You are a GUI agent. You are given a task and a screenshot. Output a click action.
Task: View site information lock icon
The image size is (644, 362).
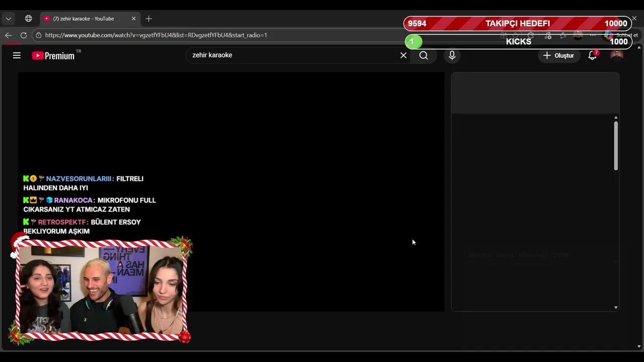point(39,35)
